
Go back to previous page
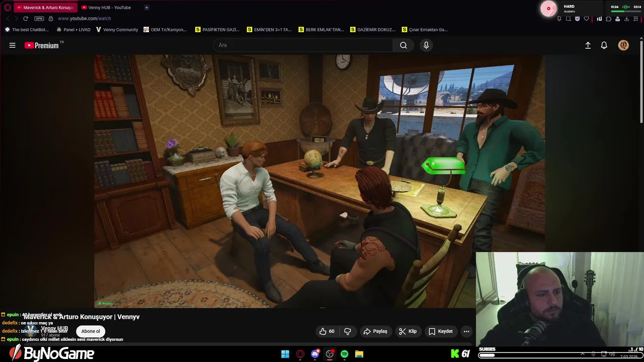pos(8,19)
